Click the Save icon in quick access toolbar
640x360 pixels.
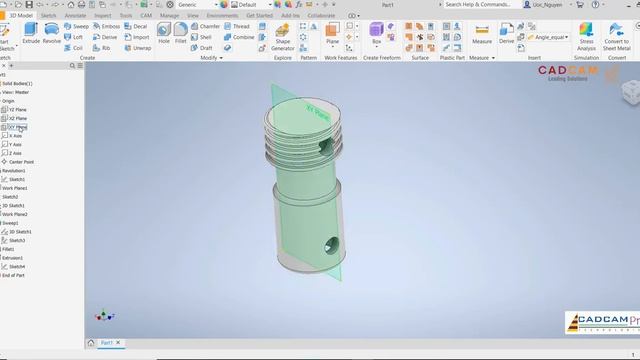tap(29, 5)
